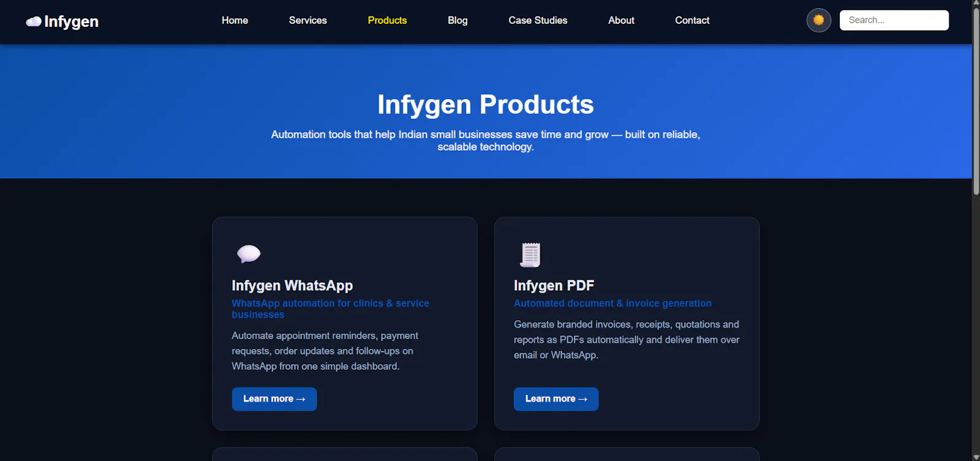The image size is (980, 461).
Task: Click the PDF document page icon
Action: point(530,255)
